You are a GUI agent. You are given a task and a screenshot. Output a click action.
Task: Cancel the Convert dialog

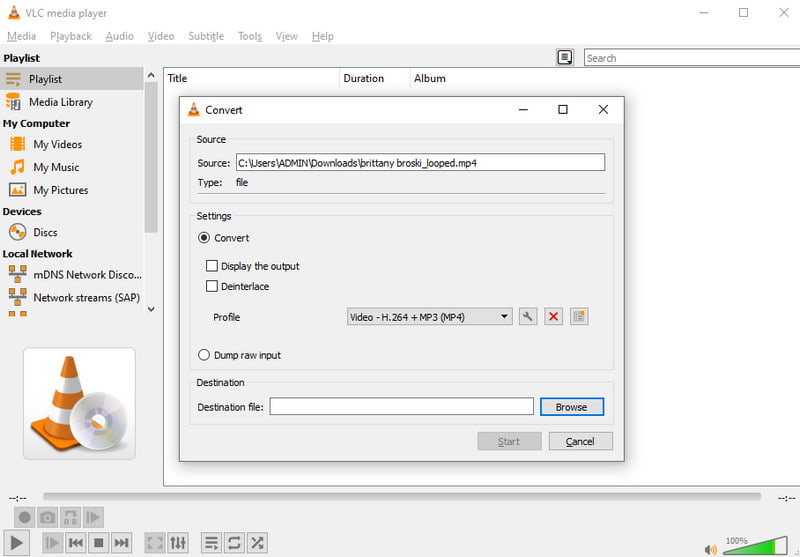[580, 441]
